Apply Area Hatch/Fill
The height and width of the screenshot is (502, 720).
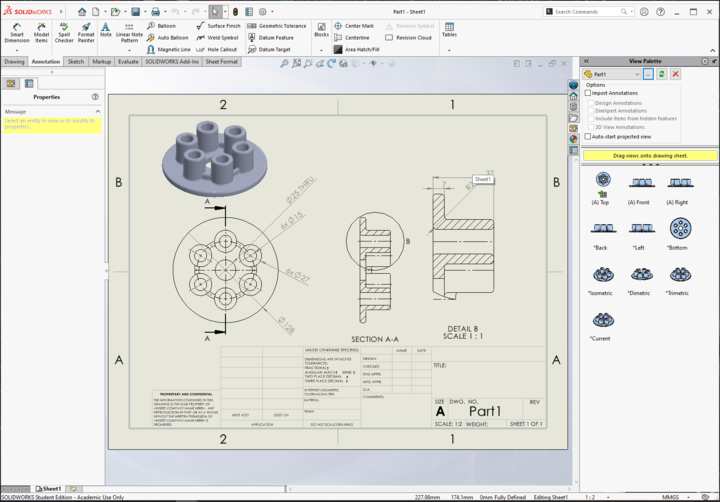coord(357,49)
